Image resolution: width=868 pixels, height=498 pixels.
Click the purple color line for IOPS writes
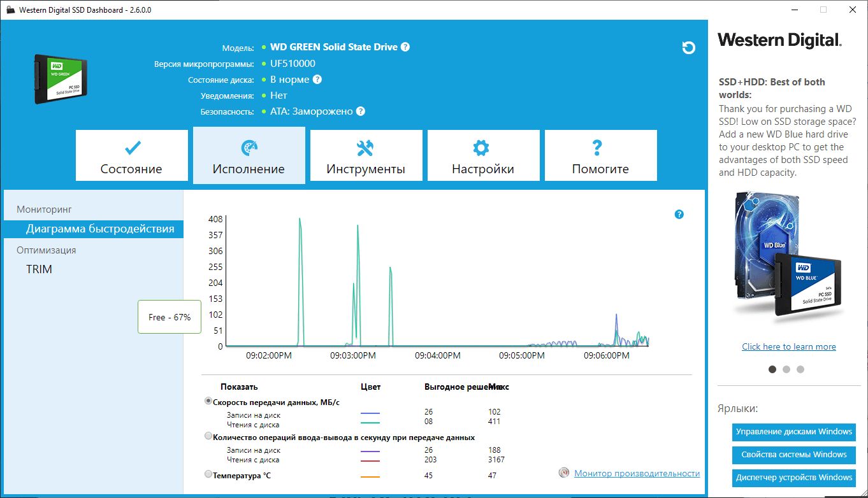(x=370, y=451)
